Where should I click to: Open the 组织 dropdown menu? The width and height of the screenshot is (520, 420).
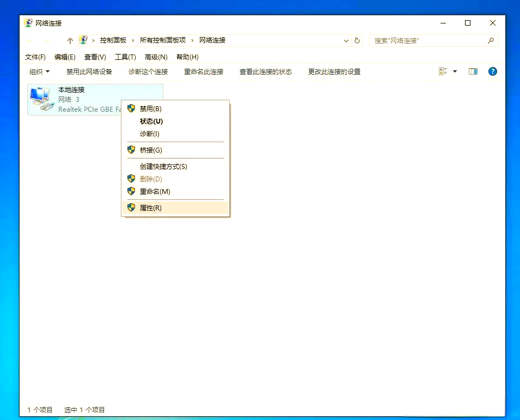pos(39,72)
